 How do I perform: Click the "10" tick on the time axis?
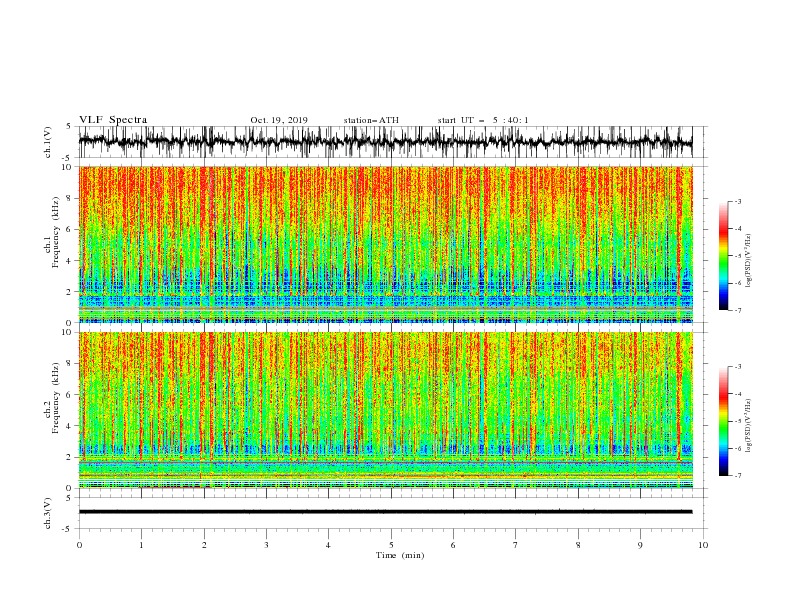point(703,545)
